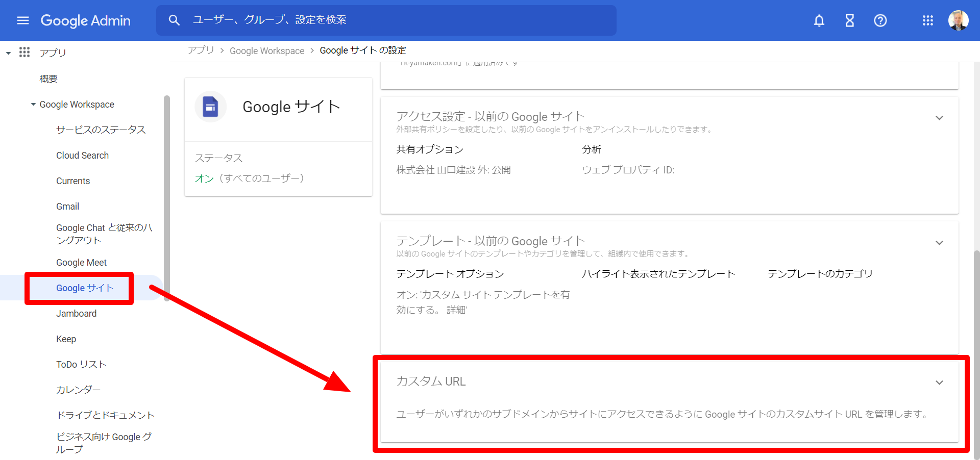Collapse the Google Workspace sidebar group
980x460 pixels.
32,104
